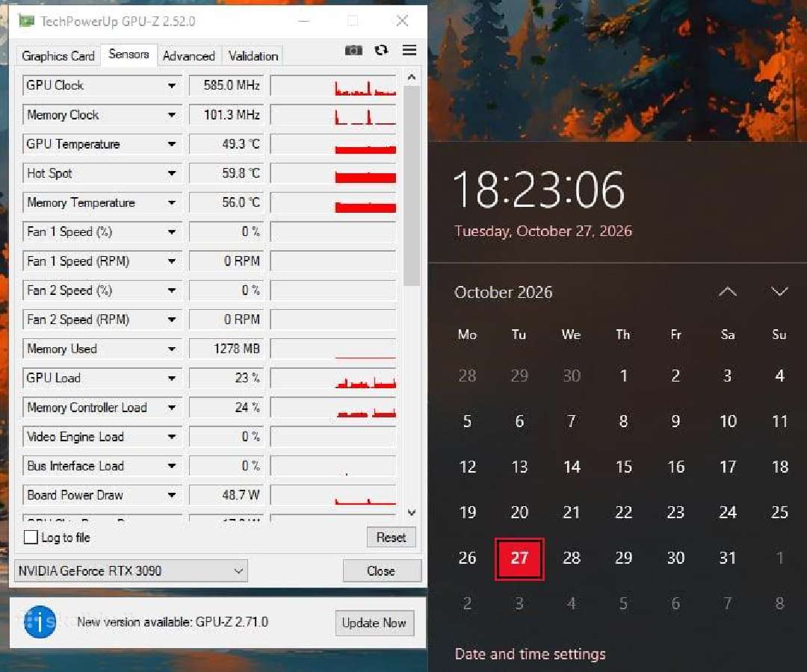The height and width of the screenshot is (672, 807).
Task: Click the 101.3 MHz Memory Clock value
Action: pyautogui.click(x=226, y=115)
